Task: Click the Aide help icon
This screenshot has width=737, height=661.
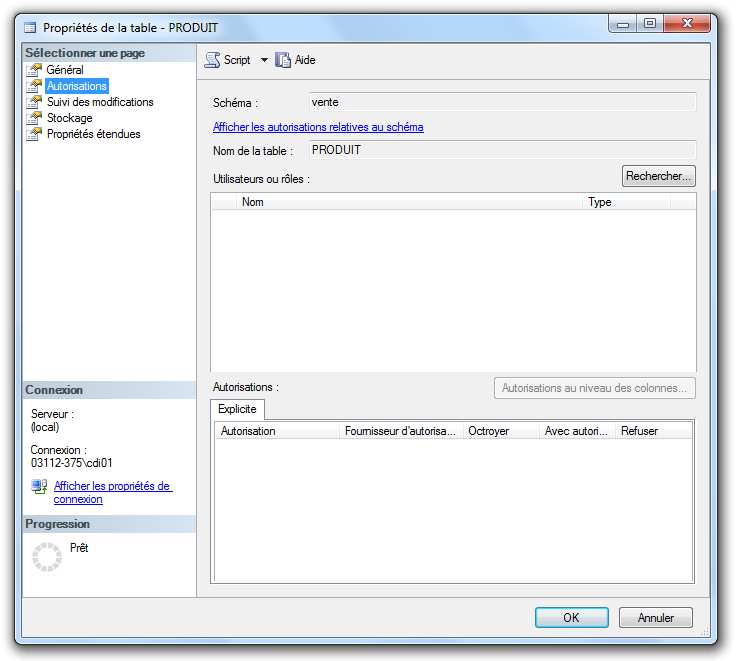Action: click(283, 60)
